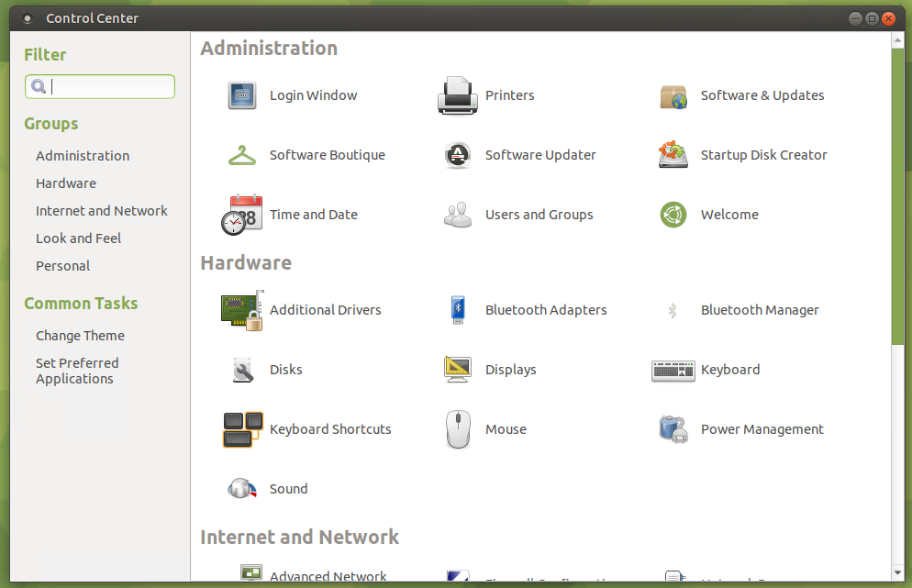
Task: Open the Users and Groups icon
Action: coord(458,215)
